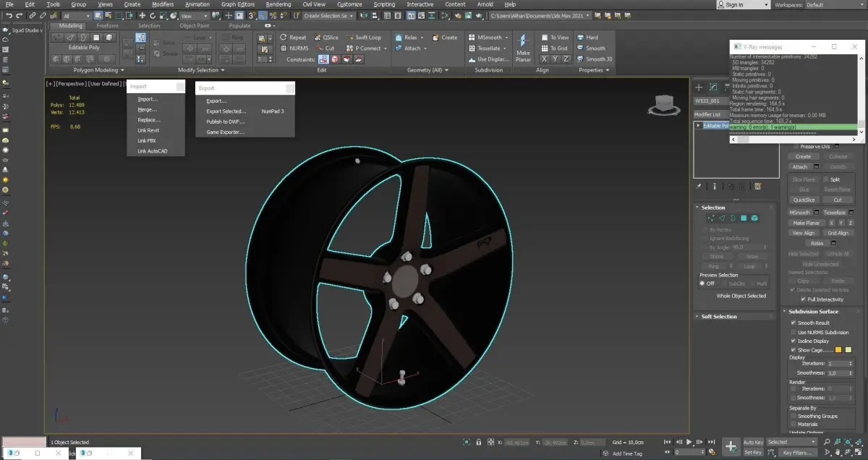
Task: Choose Merge... in Import menu
Action: point(148,110)
